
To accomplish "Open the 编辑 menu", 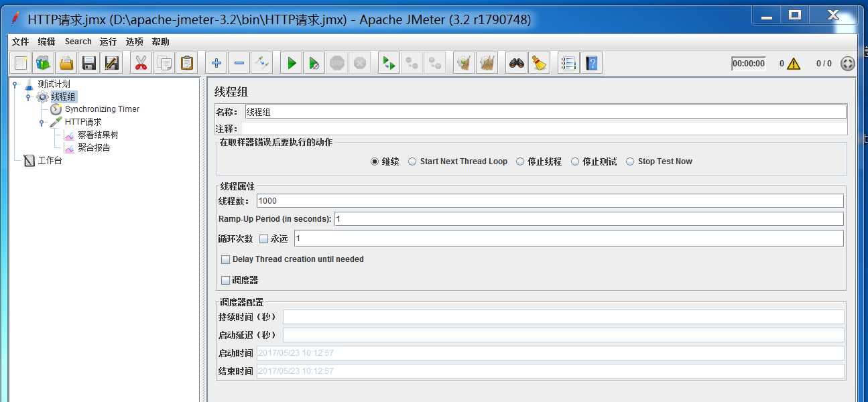I will pyautogui.click(x=47, y=42).
